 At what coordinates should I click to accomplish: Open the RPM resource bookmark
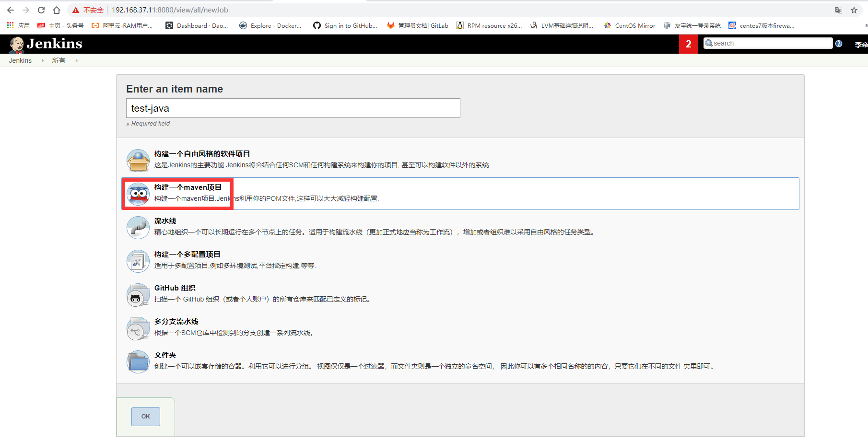click(489, 25)
